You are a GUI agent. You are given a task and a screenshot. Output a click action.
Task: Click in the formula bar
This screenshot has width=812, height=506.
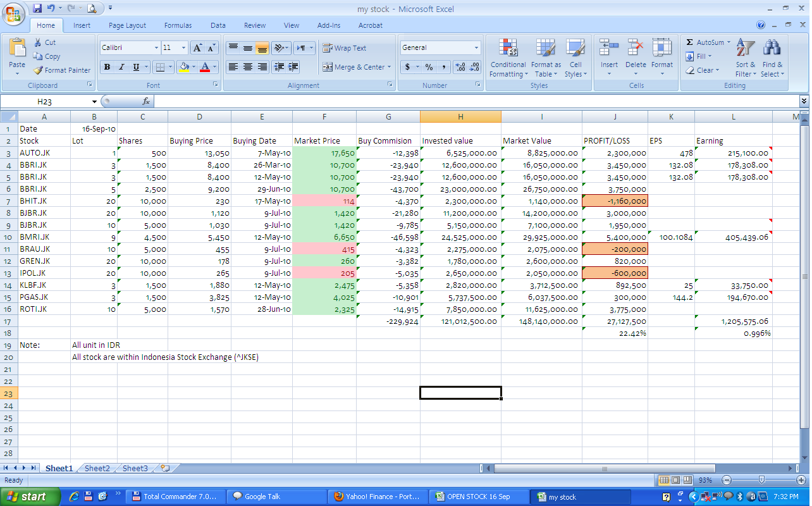tap(476, 101)
